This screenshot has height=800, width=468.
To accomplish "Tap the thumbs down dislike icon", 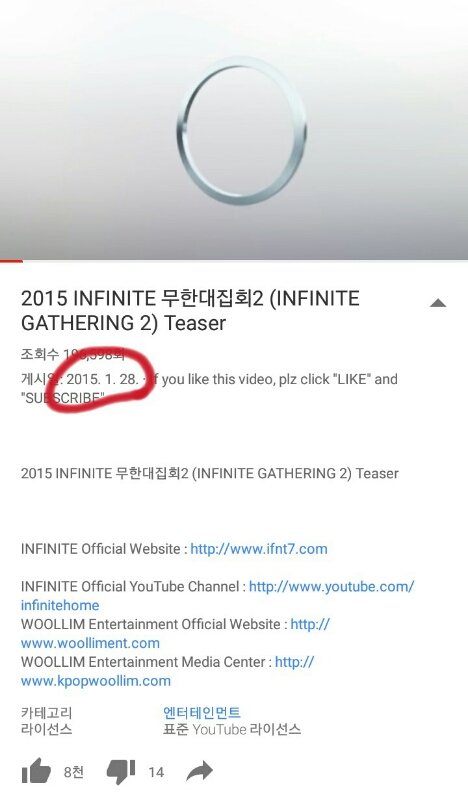I will pyautogui.click(x=121, y=772).
